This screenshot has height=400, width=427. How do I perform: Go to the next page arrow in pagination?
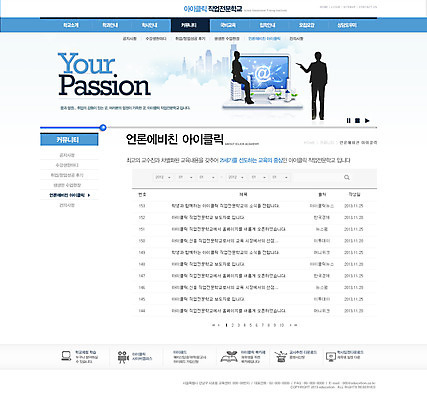(x=290, y=325)
